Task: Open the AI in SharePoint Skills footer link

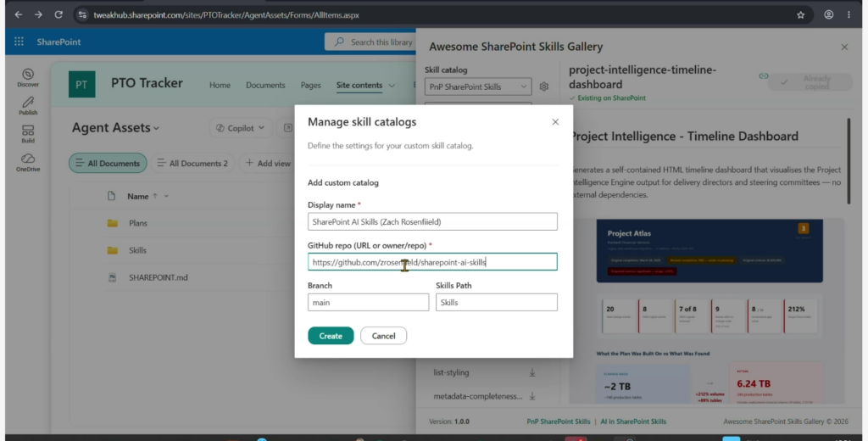Action: (x=633, y=421)
